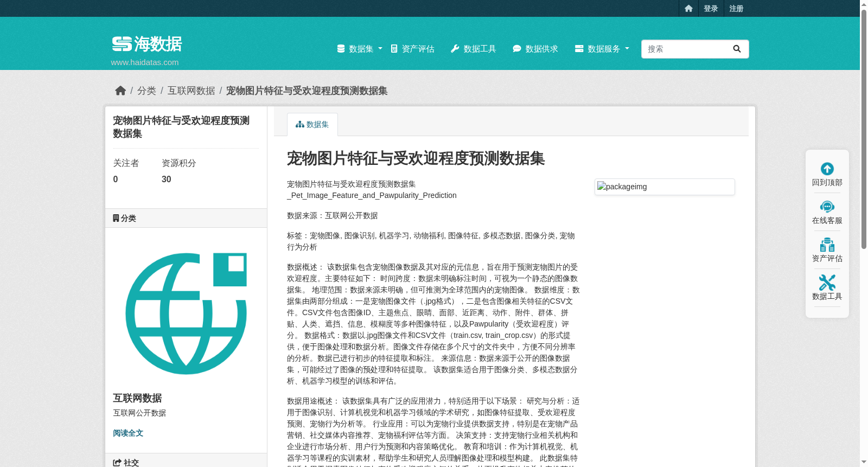Open the 数据工具 floating sidebar icon
Screen dimensions: 868x467
[827, 283]
